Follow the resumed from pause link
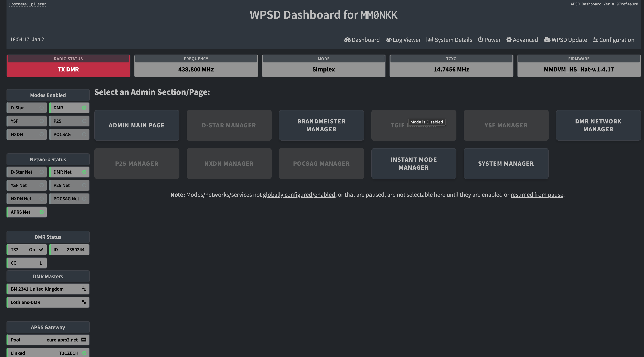 pos(537,195)
